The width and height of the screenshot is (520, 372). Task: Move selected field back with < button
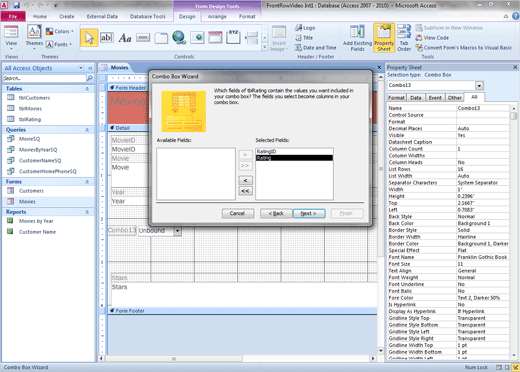click(245, 180)
